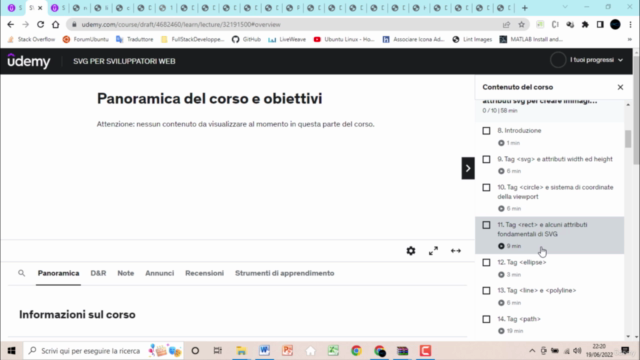Switch to the Strumenti di apprendimento tab
Screen dimensions: 640x360
coord(284,273)
